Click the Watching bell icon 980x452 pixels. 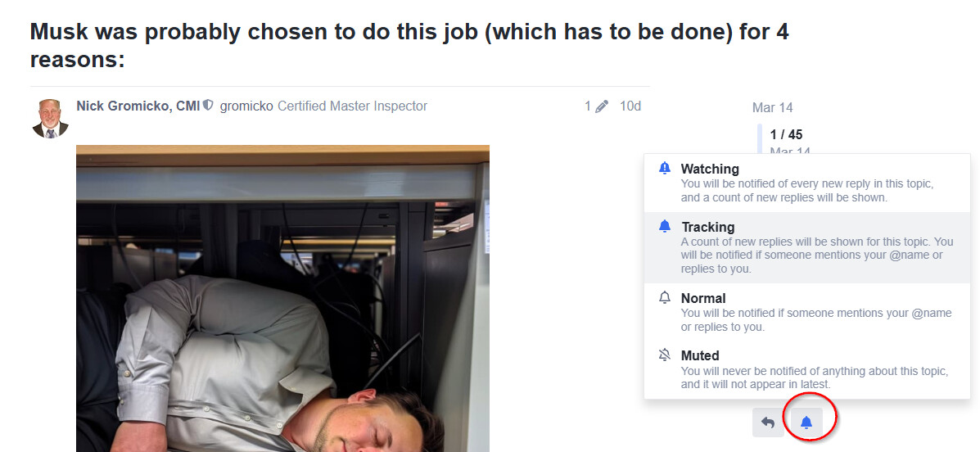coord(664,168)
